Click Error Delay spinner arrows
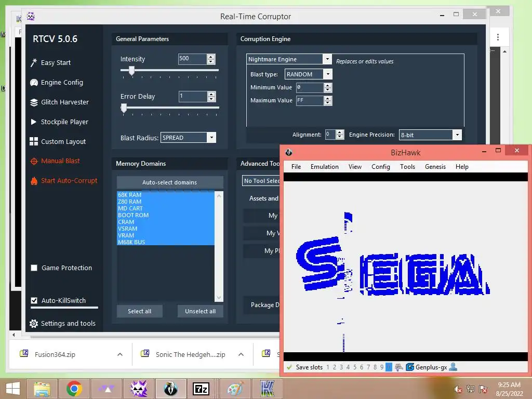This screenshot has width=532, height=399. coord(211,97)
